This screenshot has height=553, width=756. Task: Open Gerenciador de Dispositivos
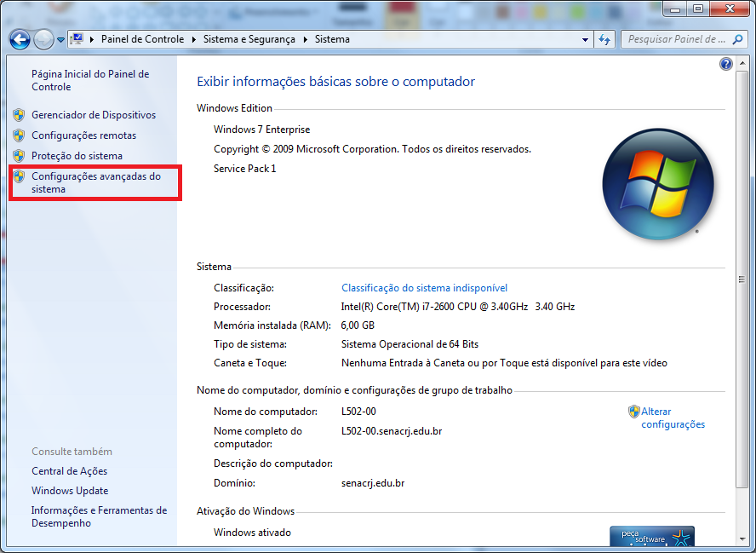coord(94,115)
